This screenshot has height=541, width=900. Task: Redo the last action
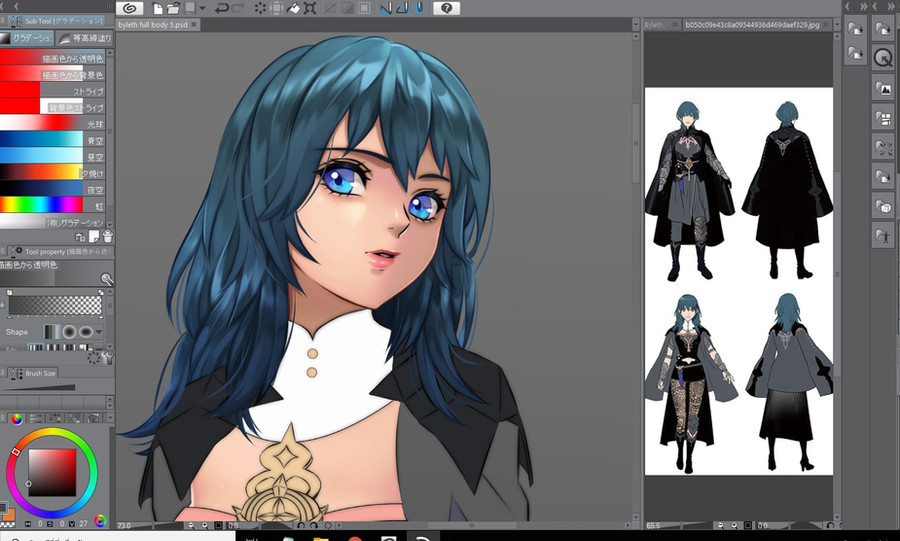[238, 9]
